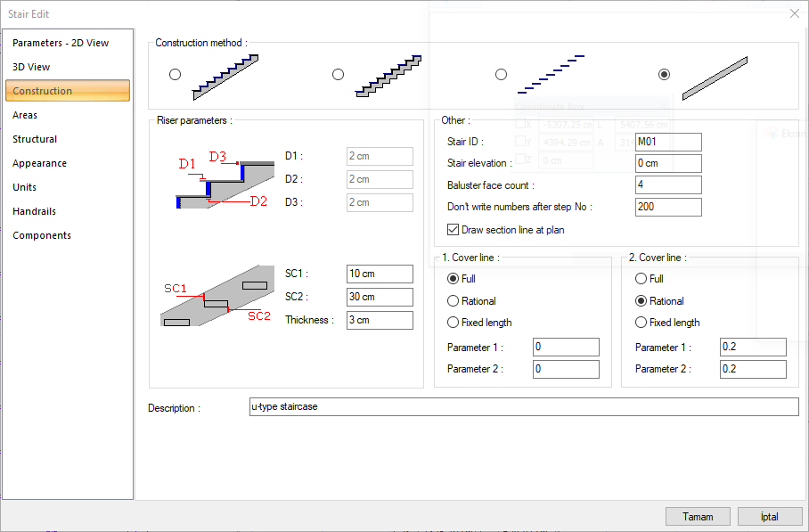Select Full option for 2. Cover line
The height and width of the screenshot is (532, 809).
click(x=641, y=279)
